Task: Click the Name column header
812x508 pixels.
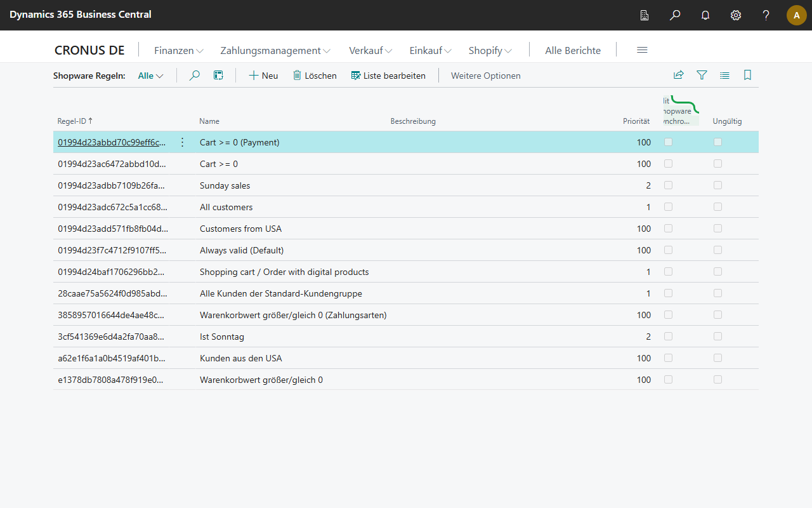Action: pyautogui.click(x=209, y=121)
